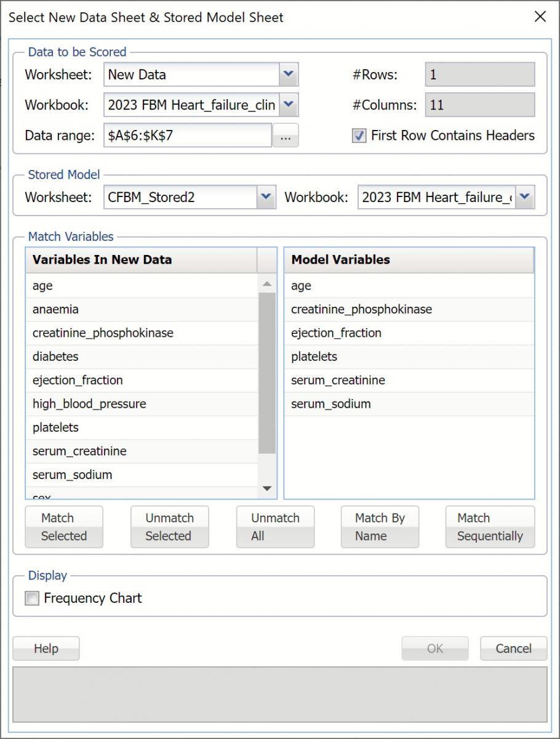
Task: Expand the Stored Model worksheet dropdown
Action: tap(265, 197)
